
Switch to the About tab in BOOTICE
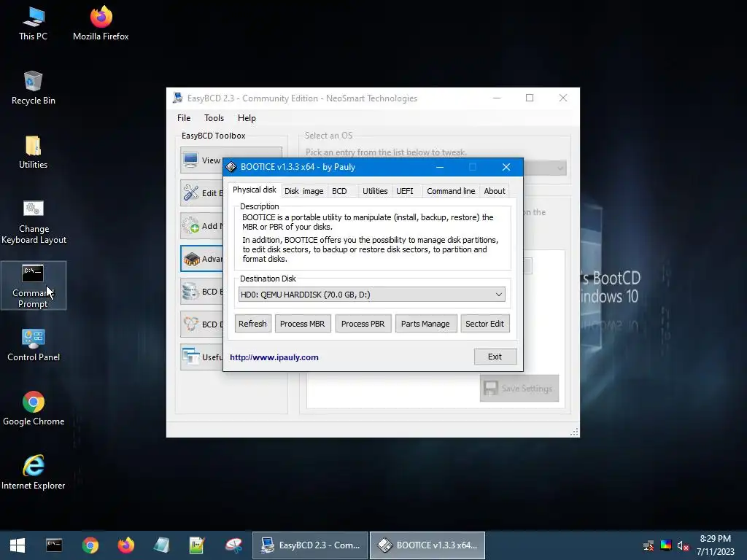point(495,191)
